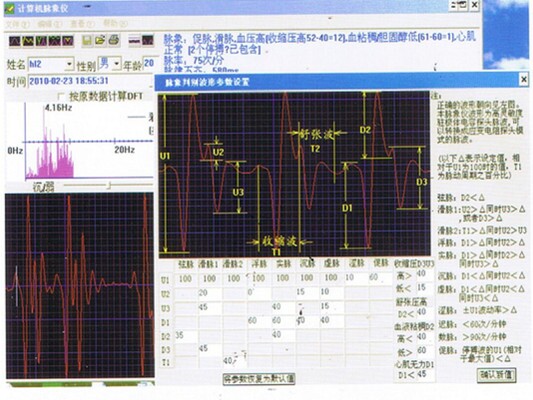Click the 时间 timestamp field
Image resolution: width=533 pixels, height=400 pixels.
tap(90, 81)
